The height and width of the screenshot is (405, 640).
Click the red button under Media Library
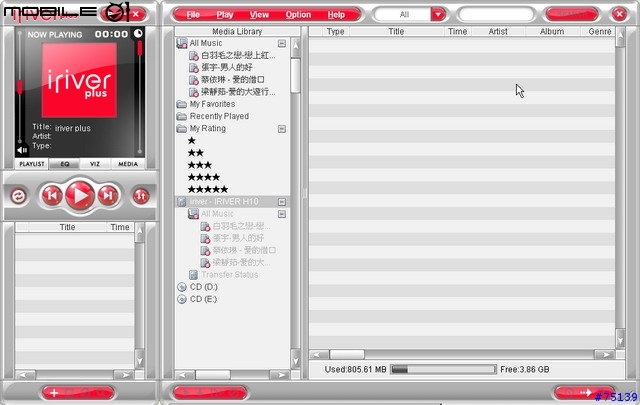point(209,393)
